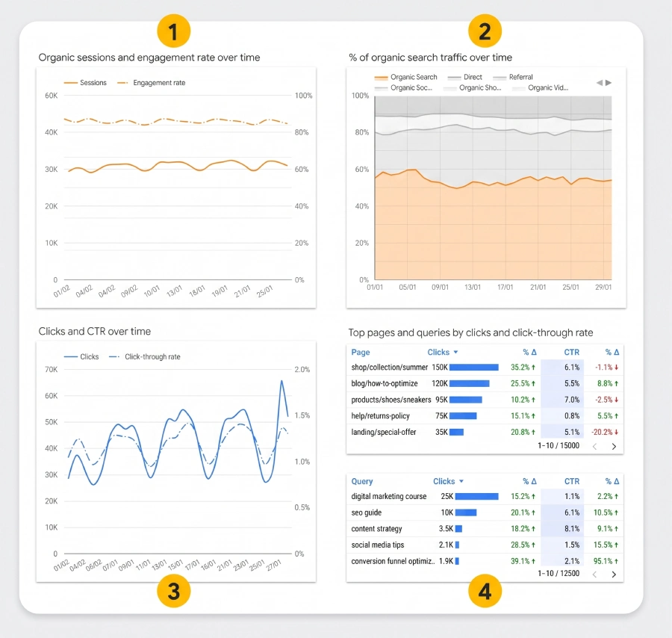
Task: Click CTR header in Page table
Action: [571, 352]
